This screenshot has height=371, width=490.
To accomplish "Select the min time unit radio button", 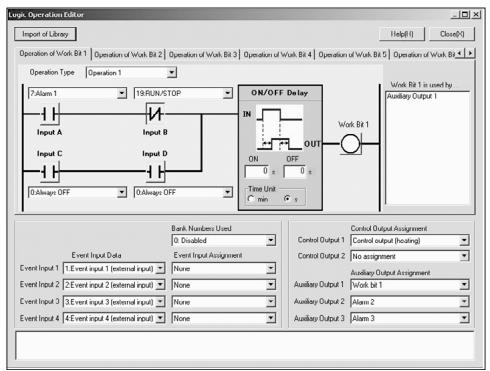I will 251,199.
